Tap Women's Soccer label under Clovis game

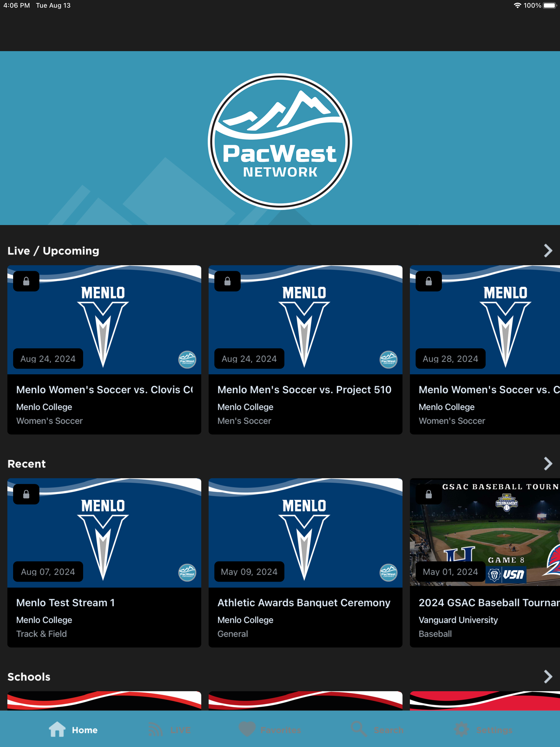(49, 421)
